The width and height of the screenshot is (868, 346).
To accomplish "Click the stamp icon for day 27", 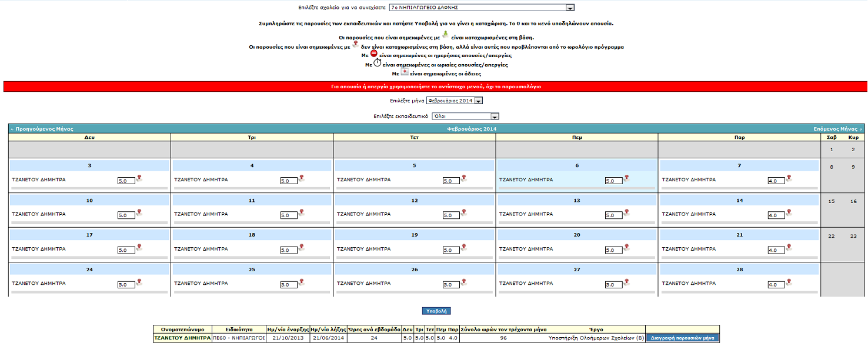I will click(627, 282).
